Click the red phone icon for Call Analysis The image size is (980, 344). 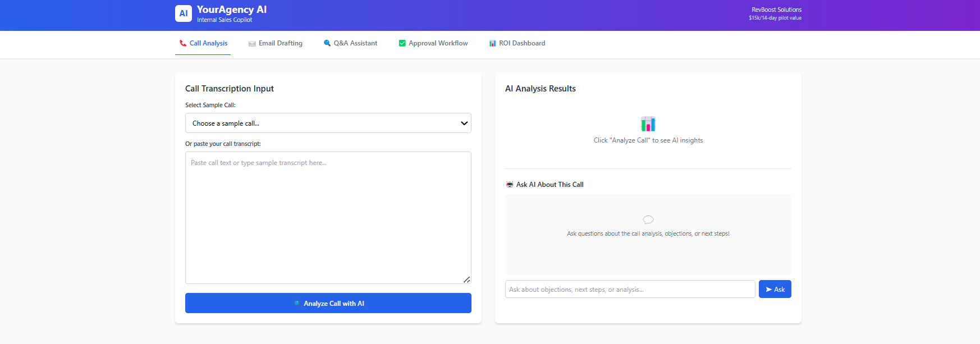[183, 43]
